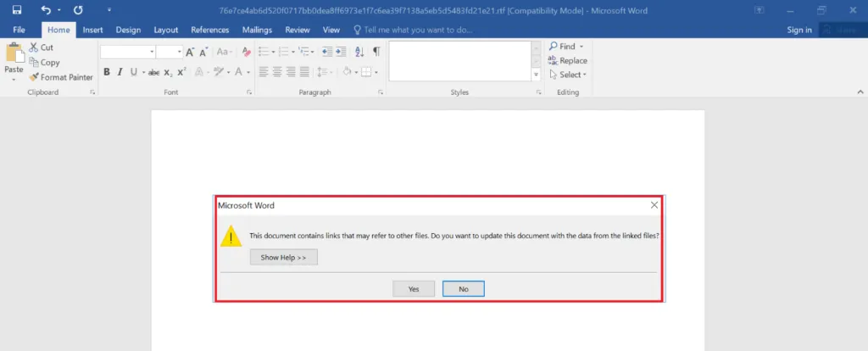Click Sign in link
The width and height of the screenshot is (868, 351).
click(799, 30)
